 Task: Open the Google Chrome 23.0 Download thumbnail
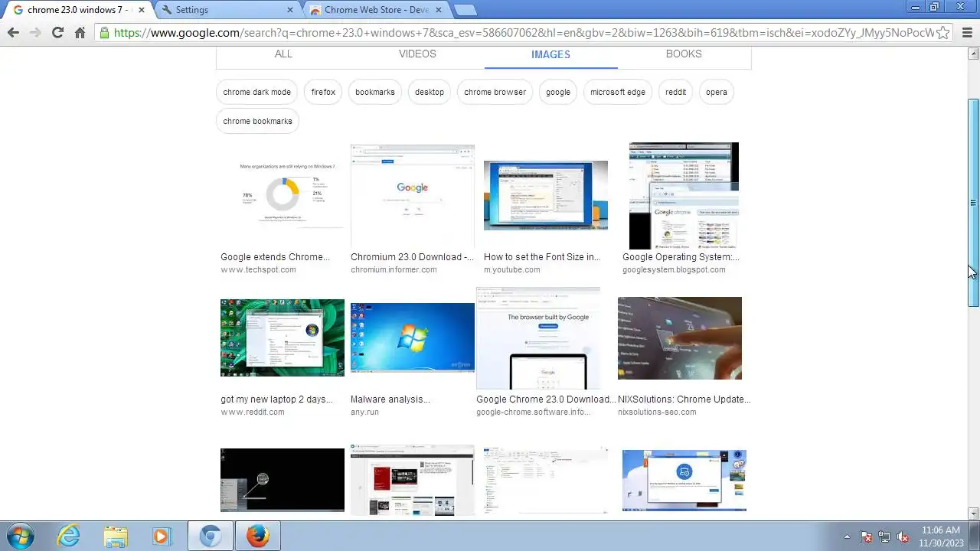(538, 338)
